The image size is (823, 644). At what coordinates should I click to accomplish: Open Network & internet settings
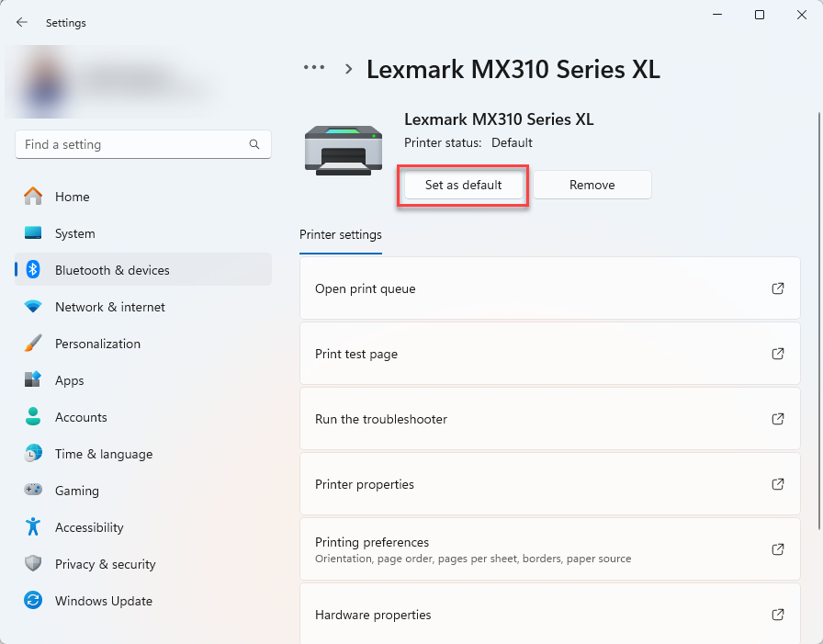(x=109, y=307)
